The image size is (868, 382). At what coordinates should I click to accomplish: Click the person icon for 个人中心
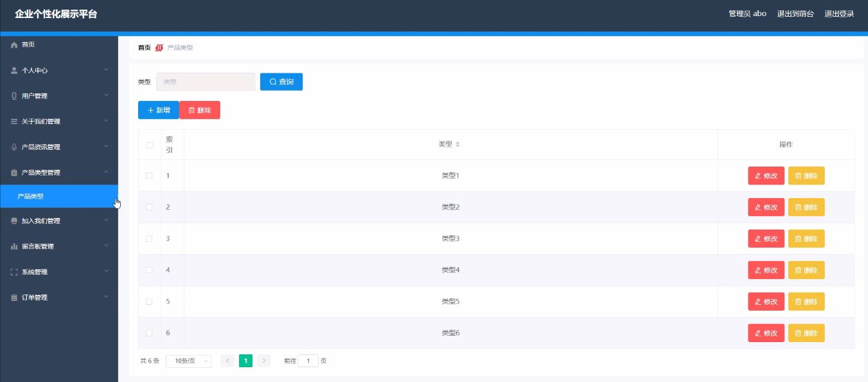click(14, 71)
